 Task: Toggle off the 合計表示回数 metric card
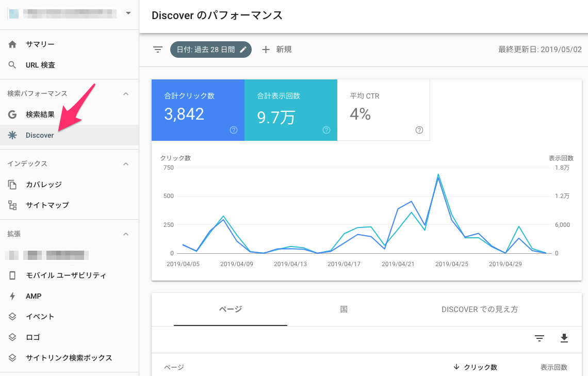point(290,109)
